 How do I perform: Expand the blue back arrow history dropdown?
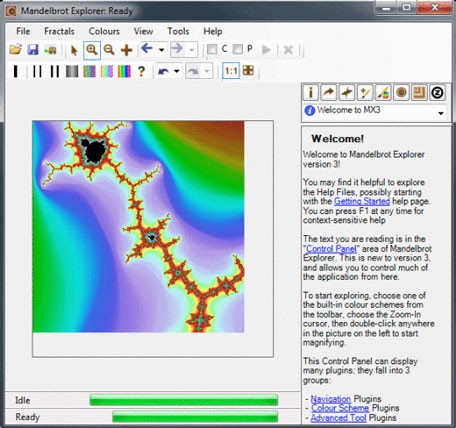pos(161,50)
